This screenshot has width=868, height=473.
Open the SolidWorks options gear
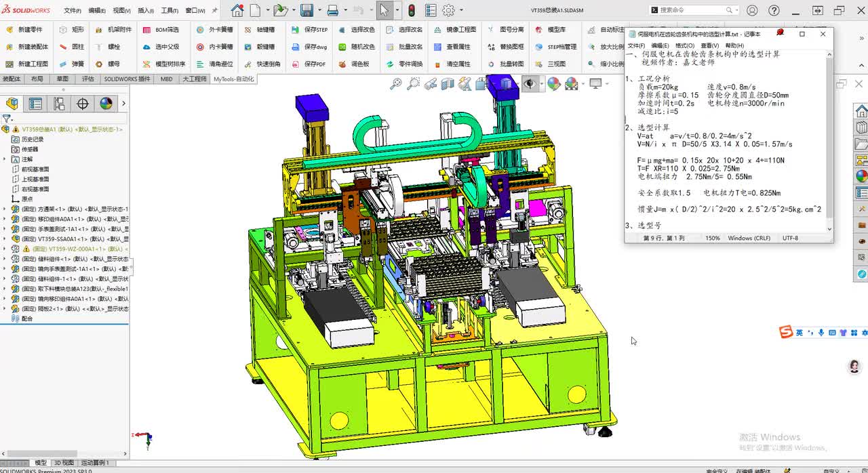coord(448,11)
